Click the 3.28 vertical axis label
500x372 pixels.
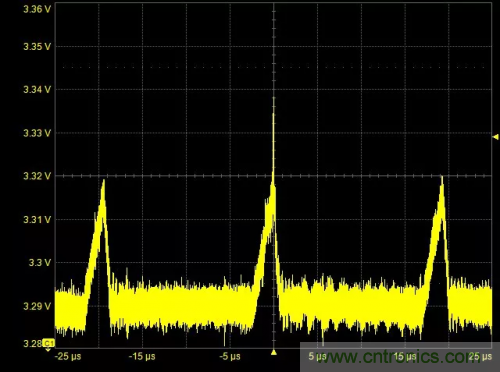click(33, 343)
